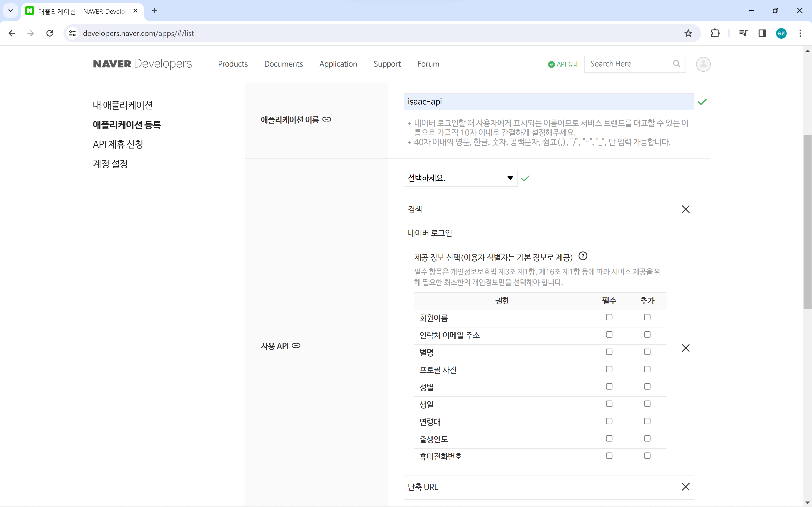Click the help question mark icon
The height and width of the screenshot is (507, 812).
click(583, 256)
